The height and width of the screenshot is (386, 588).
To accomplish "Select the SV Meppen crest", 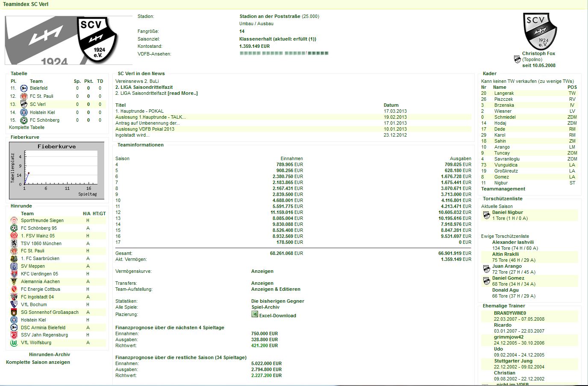I will coord(14,266).
